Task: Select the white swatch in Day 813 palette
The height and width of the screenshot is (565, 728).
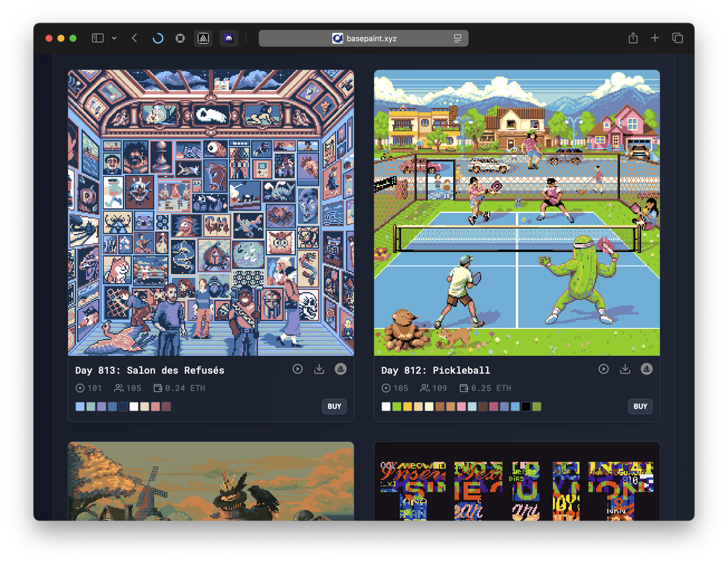Action: 134,406
